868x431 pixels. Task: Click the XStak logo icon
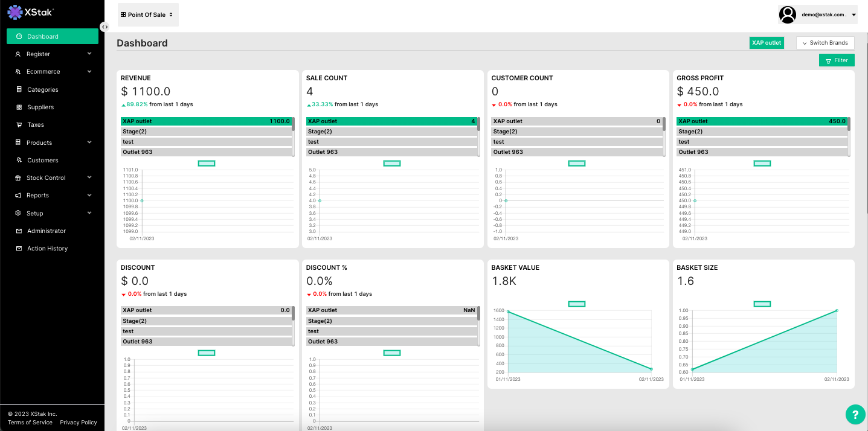point(15,11)
